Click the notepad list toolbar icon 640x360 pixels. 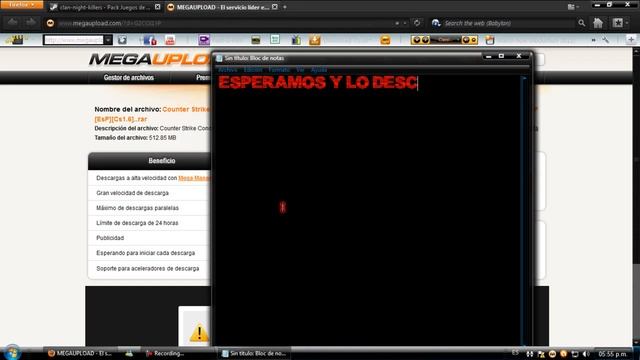(x=275, y=40)
